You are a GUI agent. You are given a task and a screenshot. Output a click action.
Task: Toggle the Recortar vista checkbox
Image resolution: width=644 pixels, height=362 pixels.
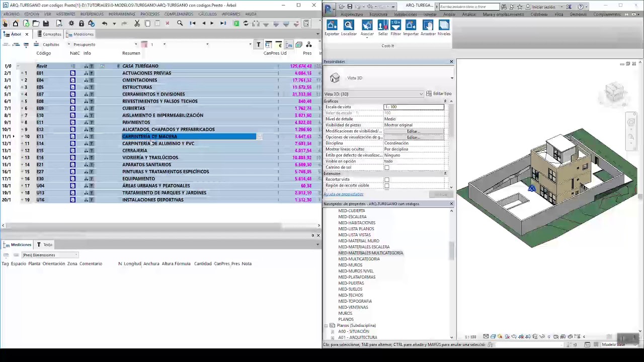click(386, 179)
